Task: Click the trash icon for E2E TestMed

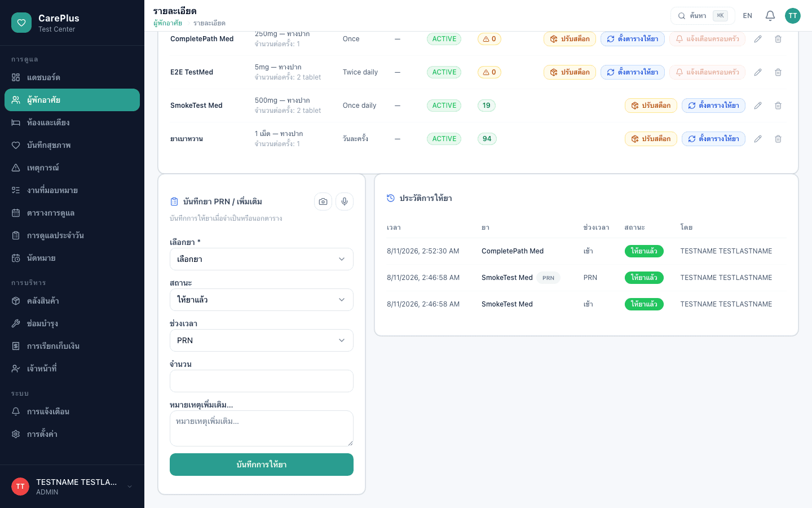Action: [778, 72]
